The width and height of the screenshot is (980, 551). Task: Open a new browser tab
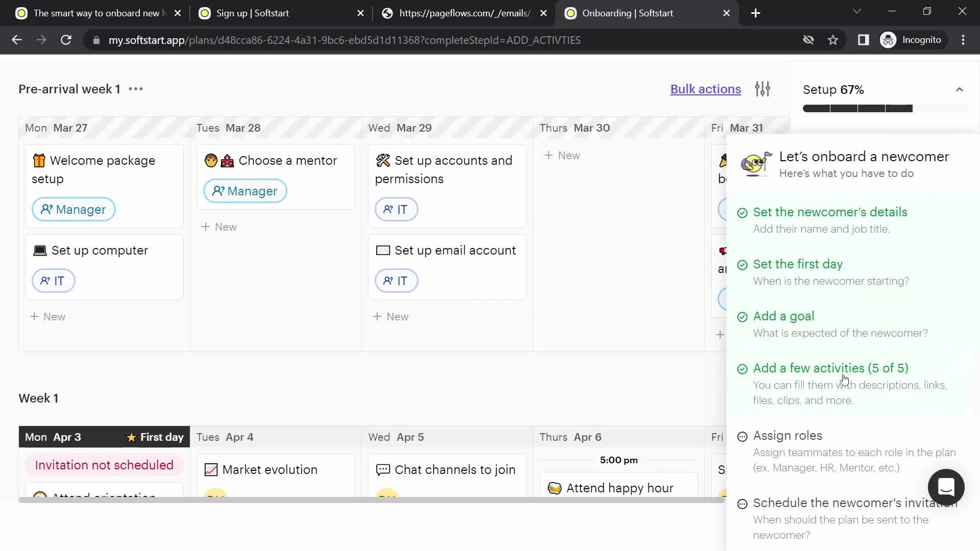point(756,13)
